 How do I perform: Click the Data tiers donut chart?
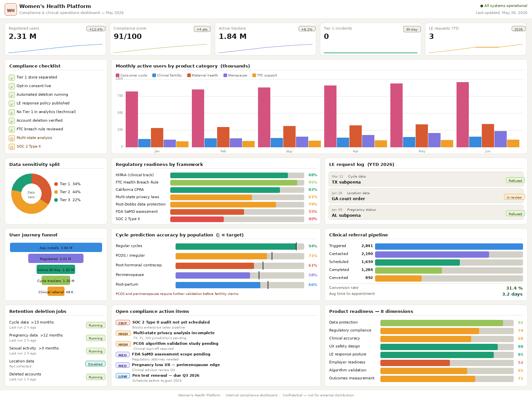pos(31,194)
